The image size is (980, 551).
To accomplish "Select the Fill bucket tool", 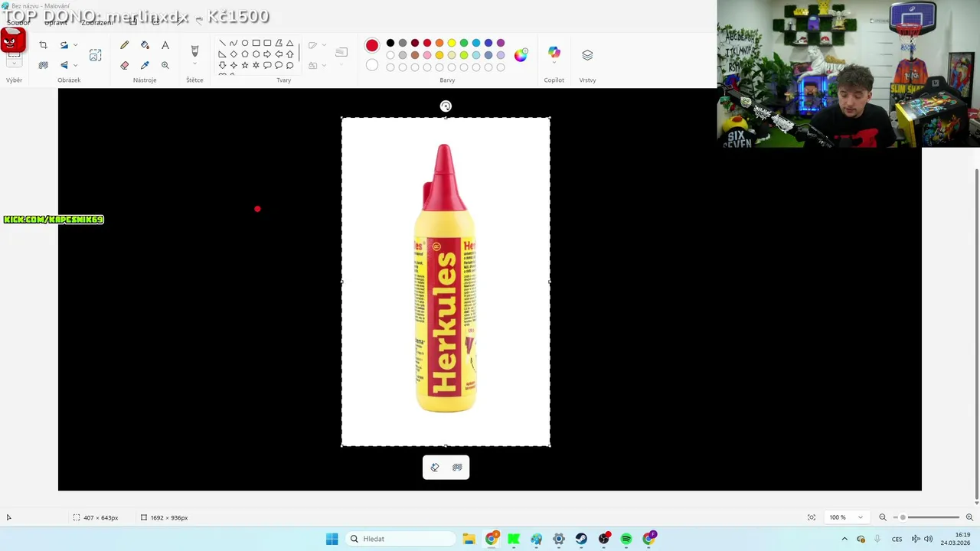I will point(145,45).
